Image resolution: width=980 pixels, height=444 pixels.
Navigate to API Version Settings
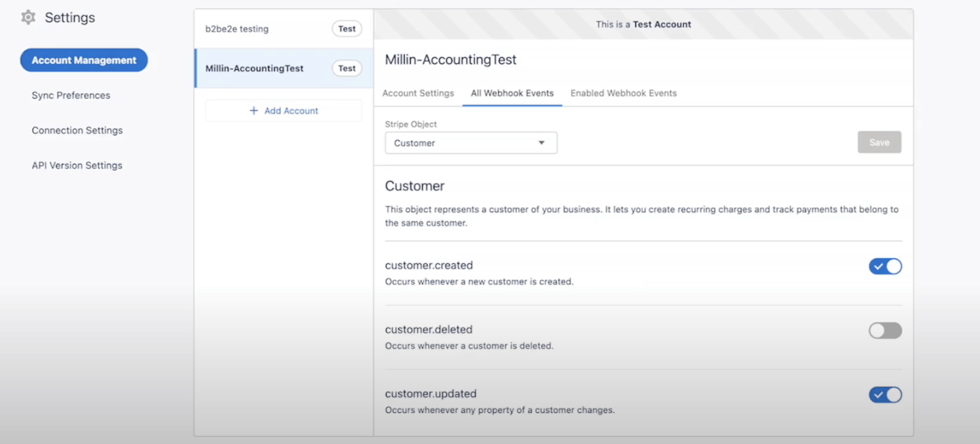pos(77,166)
